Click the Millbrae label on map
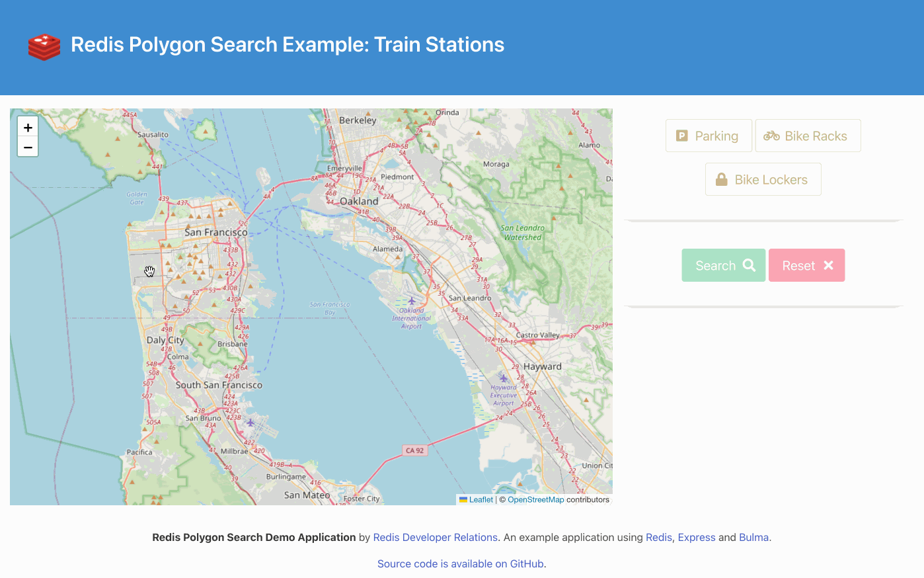 [234, 451]
